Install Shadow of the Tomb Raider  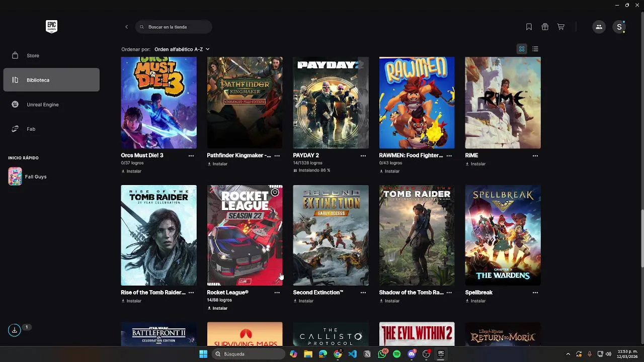[389, 301]
